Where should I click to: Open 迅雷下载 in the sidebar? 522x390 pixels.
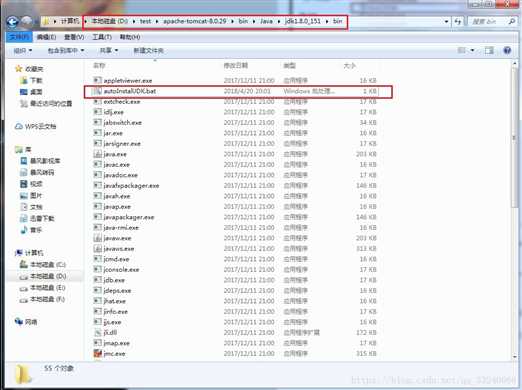(x=42, y=219)
